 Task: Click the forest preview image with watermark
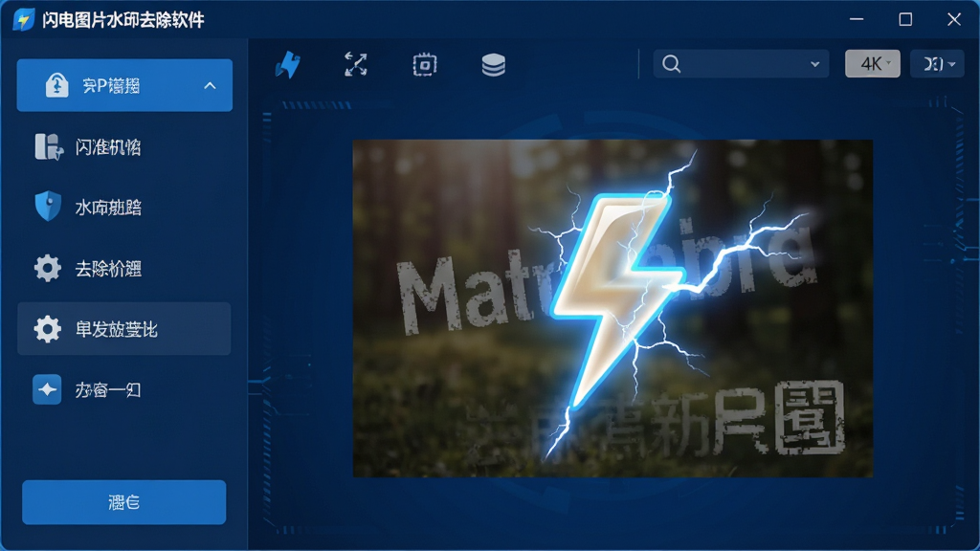pyautogui.click(x=612, y=308)
